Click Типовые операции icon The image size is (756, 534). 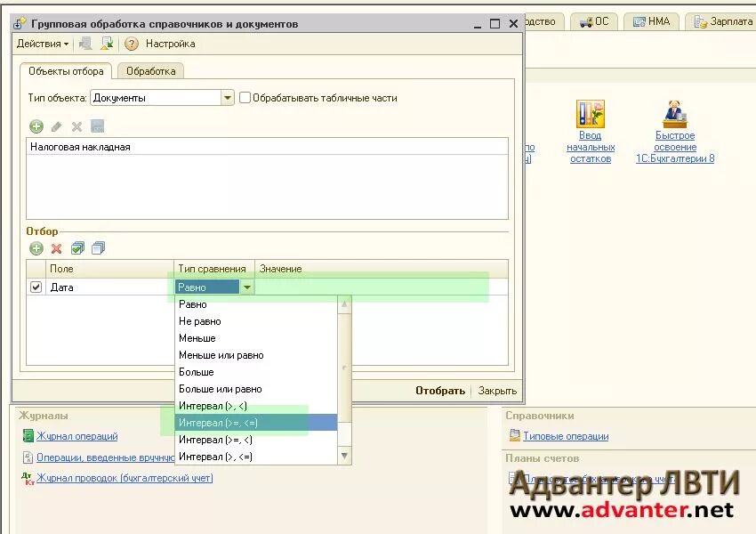click(514, 435)
